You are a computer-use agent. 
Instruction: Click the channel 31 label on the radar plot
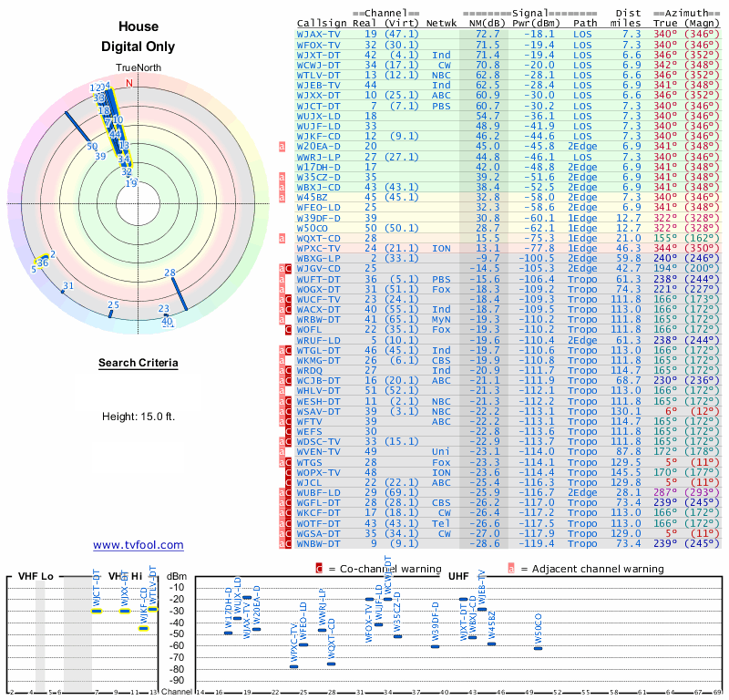point(68,285)
